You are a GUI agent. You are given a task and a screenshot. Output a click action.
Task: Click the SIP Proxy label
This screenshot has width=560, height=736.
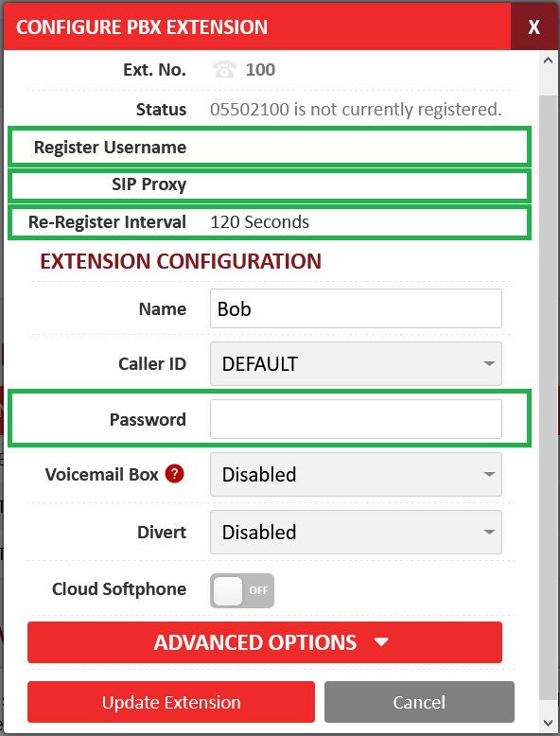click(149, 184)
